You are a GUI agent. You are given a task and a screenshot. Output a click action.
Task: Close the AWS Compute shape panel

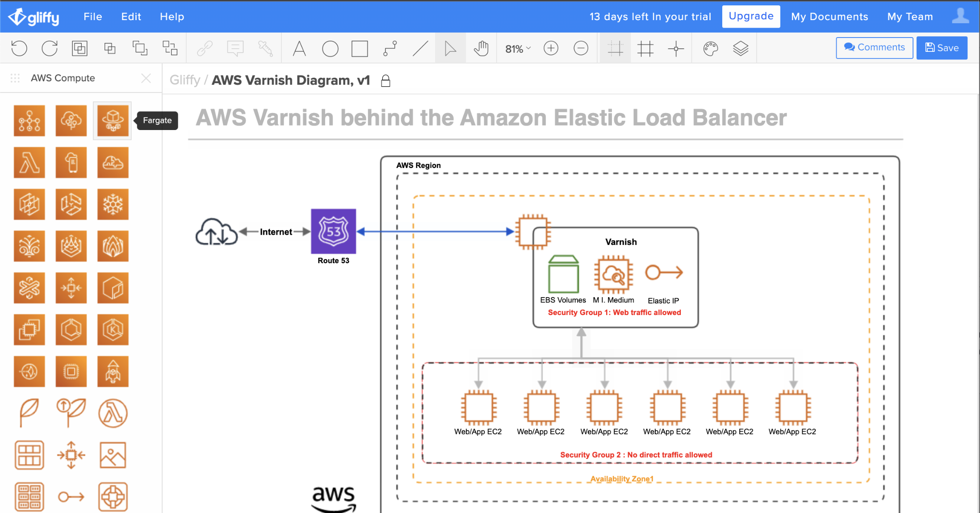[x=146, y=78]
